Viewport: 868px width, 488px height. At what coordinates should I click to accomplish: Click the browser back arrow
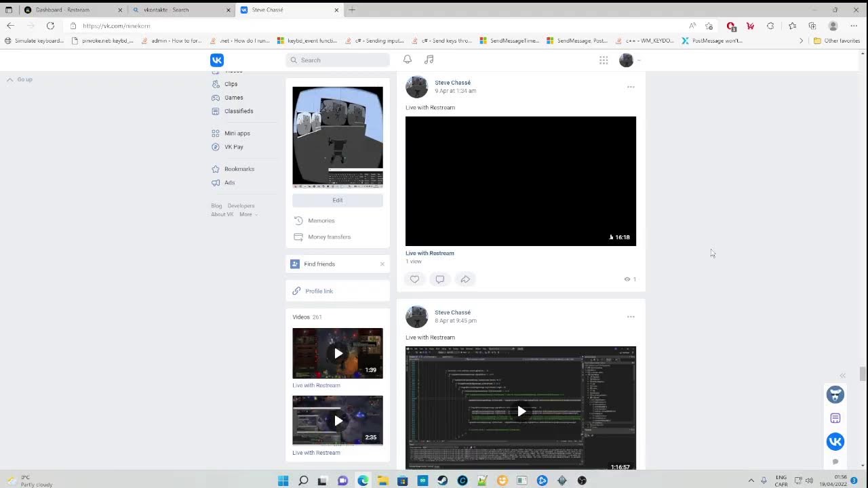[10, 26]
